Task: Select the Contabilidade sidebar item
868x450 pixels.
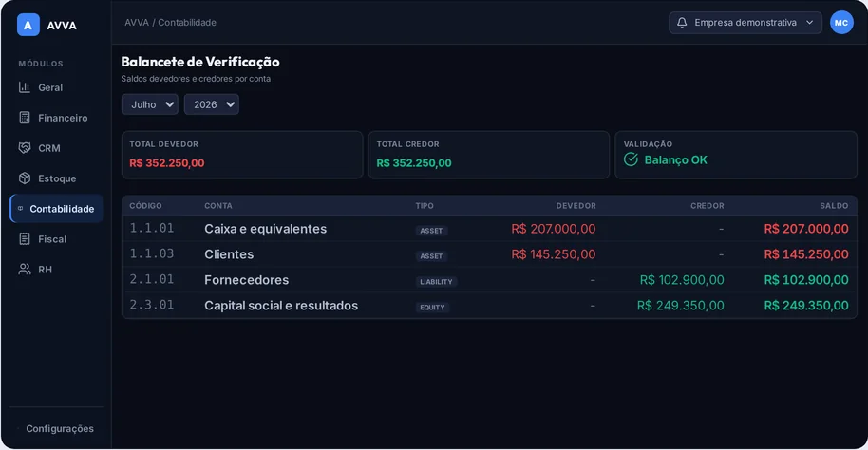Action: (x=56, y=209)
